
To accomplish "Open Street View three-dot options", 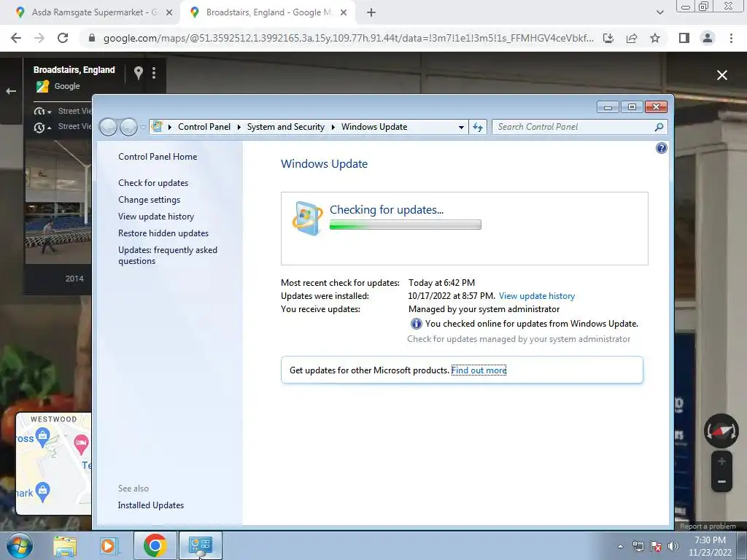I will pos(153,73).
